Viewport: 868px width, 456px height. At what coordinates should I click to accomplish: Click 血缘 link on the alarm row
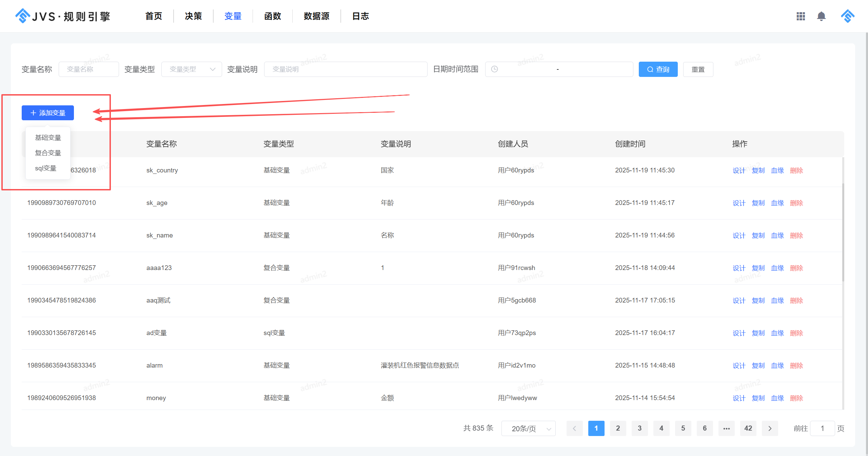[x=777, y=365]
